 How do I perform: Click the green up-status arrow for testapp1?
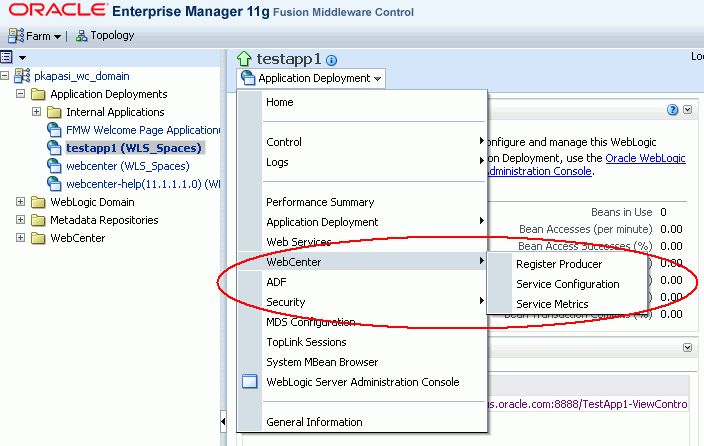(x=244, y=58)
